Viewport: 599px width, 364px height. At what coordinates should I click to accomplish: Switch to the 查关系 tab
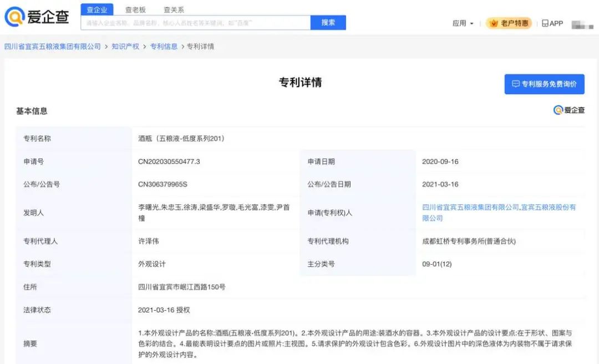coord(174,9)
